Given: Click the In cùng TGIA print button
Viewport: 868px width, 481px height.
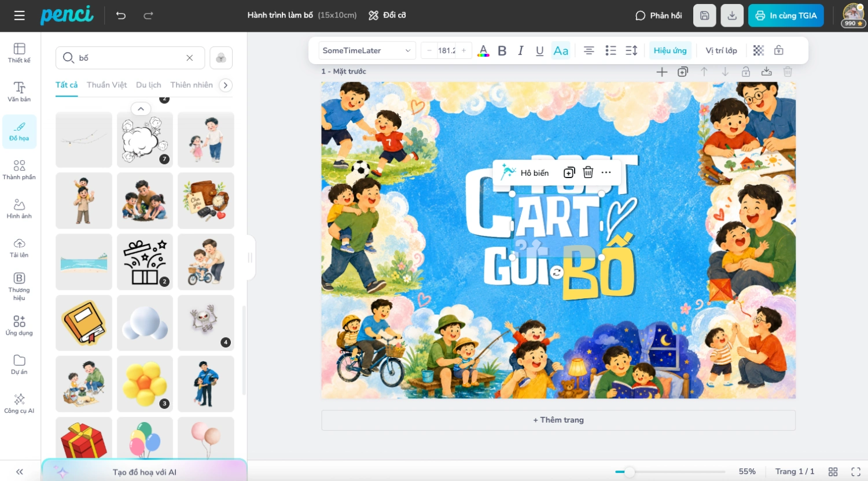Looking at the screenshot, I should coord(786,16).
